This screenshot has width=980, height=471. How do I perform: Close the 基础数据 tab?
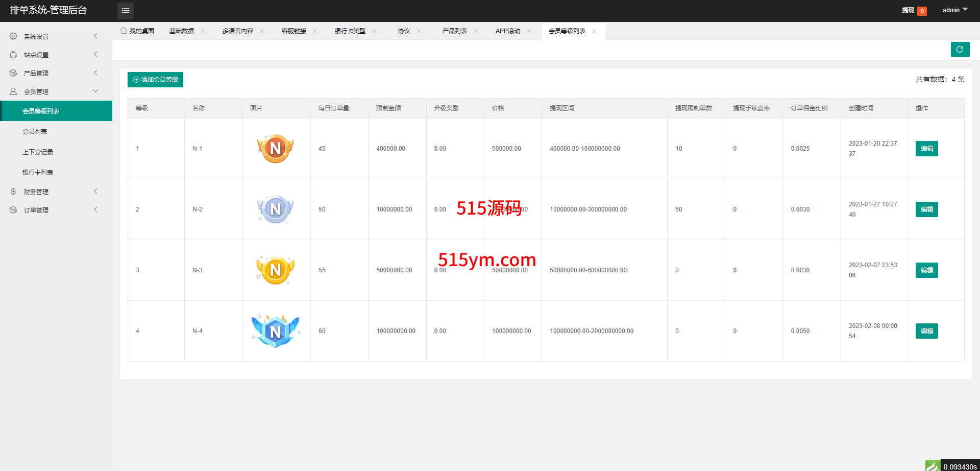coord(203,31)
